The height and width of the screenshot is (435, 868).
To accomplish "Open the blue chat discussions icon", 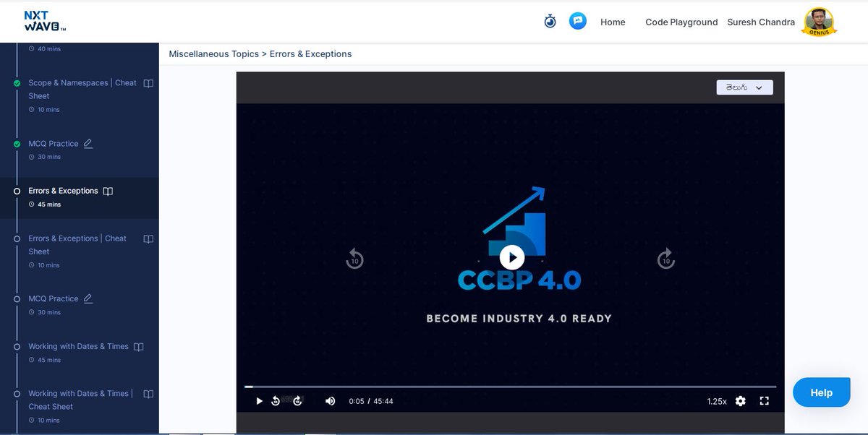I will tap(577, 21).
